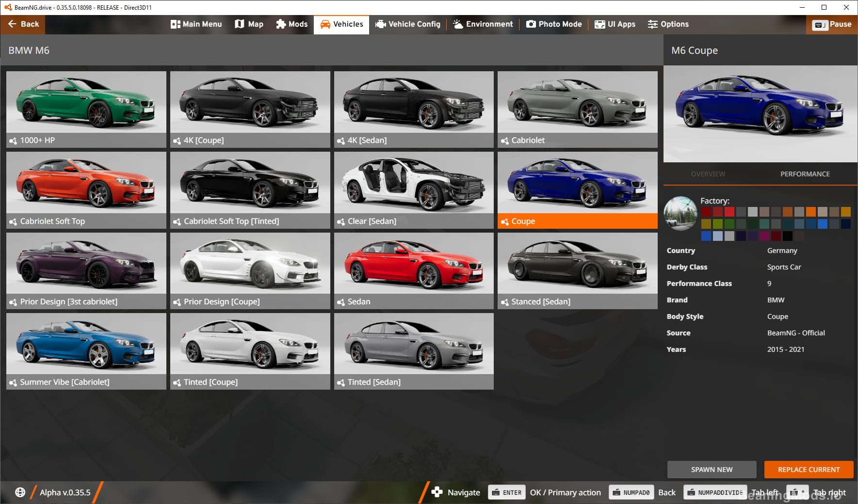Pick the magenta factory paint swatch
858x504 pixels.
click(764, 236)
